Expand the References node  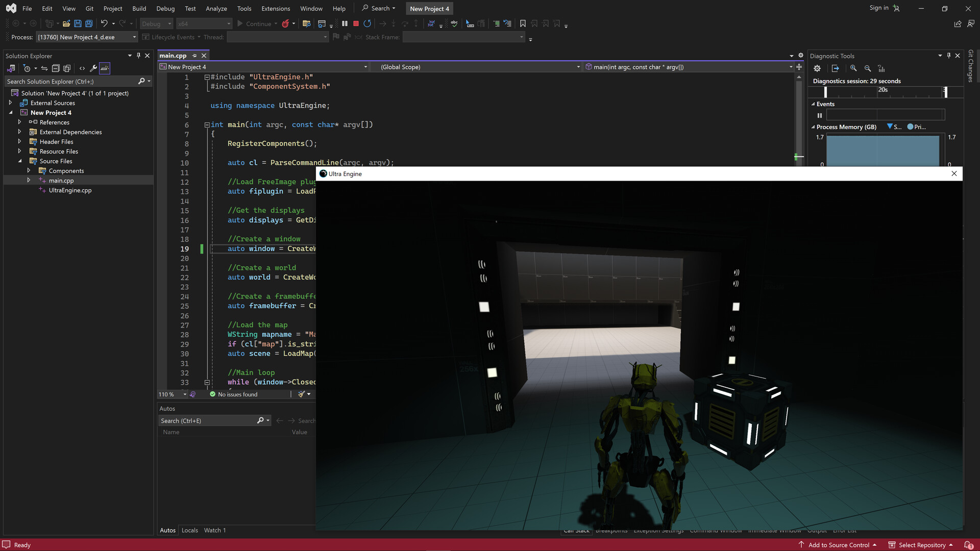[x=20, y=122]
